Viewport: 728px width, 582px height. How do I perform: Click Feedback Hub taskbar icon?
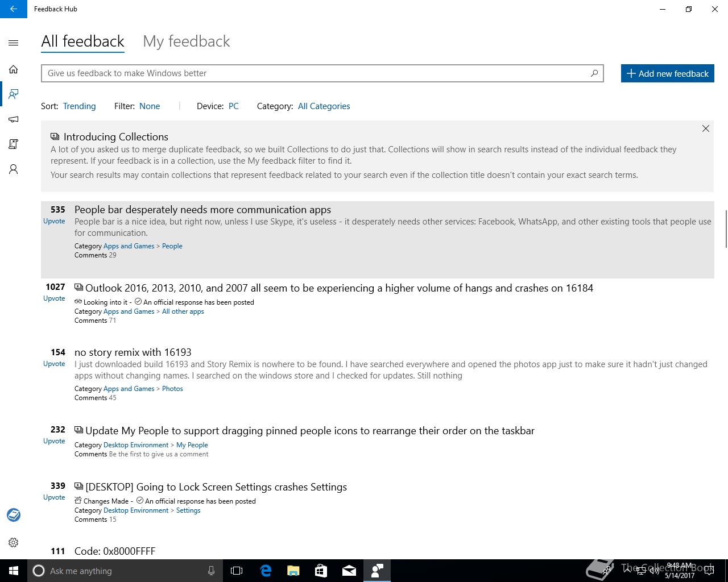click(x=377, y=571)
